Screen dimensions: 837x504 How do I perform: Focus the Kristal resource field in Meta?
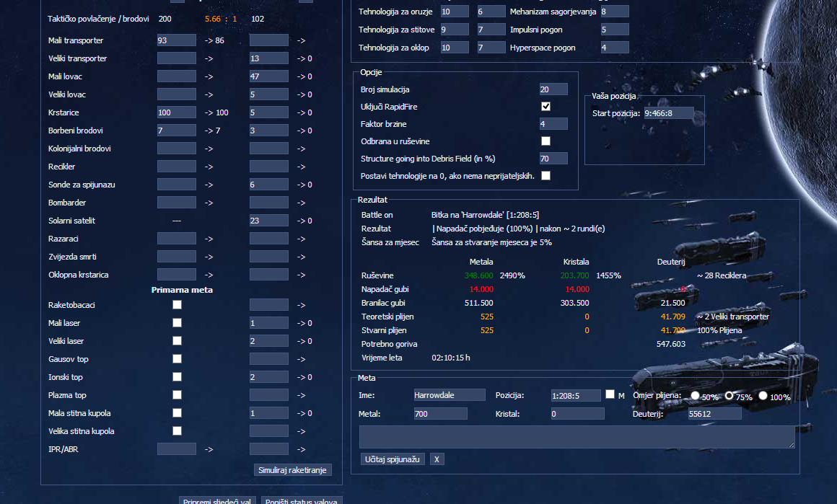tap(577, 413)
